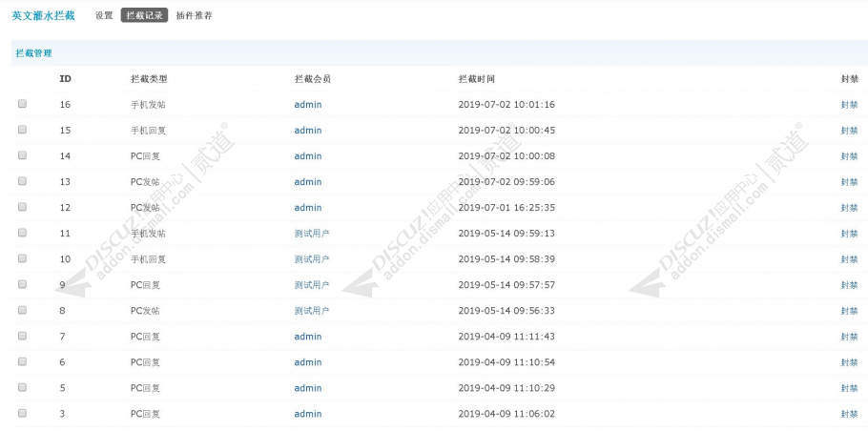Click 封禁 for the 09:59:13 record
The width and height of the screenshot is (868, 431).
(849, 234)
